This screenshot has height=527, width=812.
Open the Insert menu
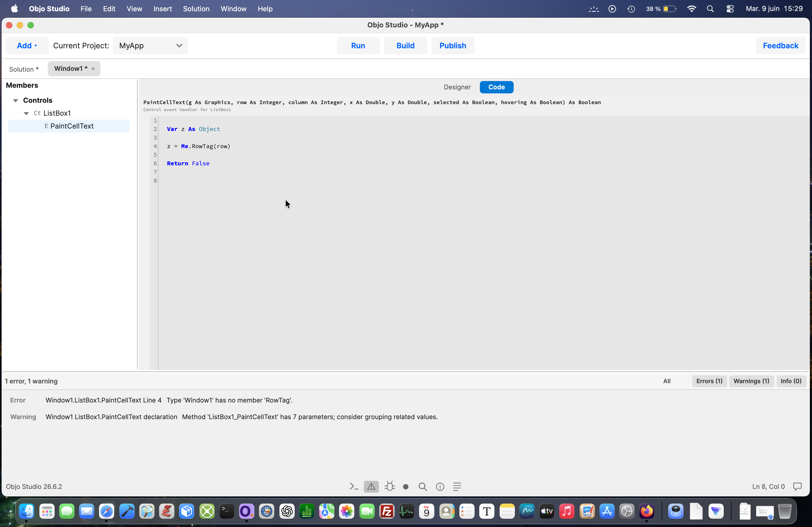tap(162, 9)
